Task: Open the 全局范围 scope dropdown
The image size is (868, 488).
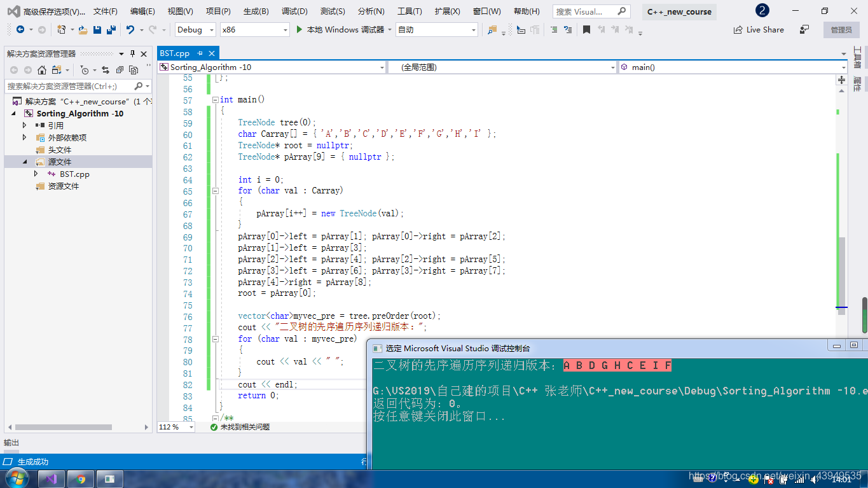Action: coord(502,67)
